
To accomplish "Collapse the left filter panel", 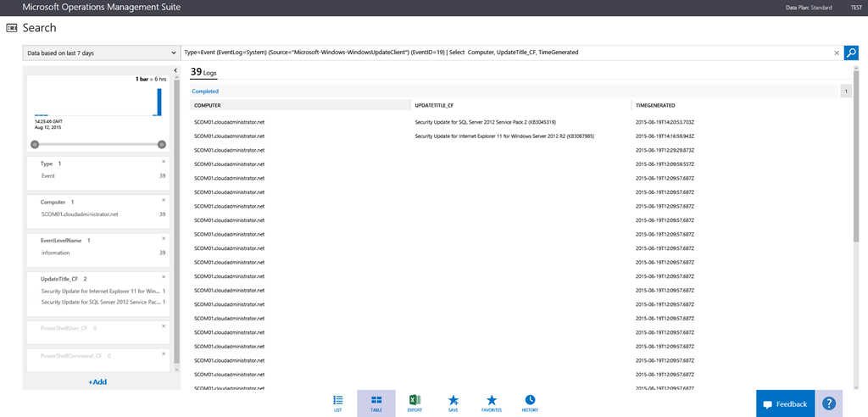I will point(175,70).
